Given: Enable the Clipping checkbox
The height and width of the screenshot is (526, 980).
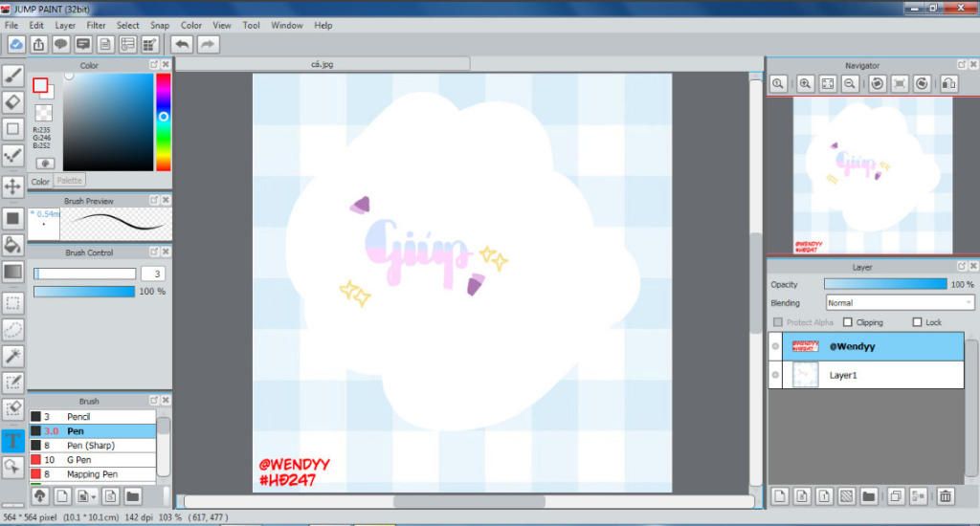Looking at the screenshot, I should pos(848,322).
